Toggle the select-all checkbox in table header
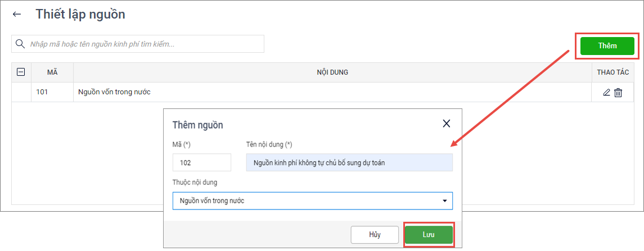This screenshot has height=251, width=644. coord(21,72)
